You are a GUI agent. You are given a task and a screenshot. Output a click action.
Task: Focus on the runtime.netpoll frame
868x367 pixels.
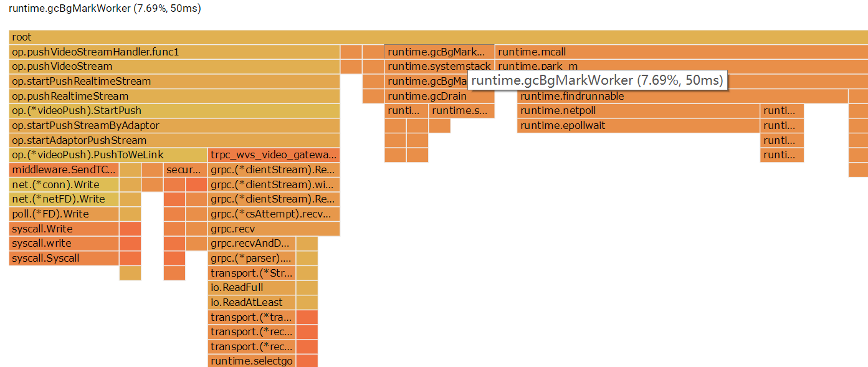point(638,111)
